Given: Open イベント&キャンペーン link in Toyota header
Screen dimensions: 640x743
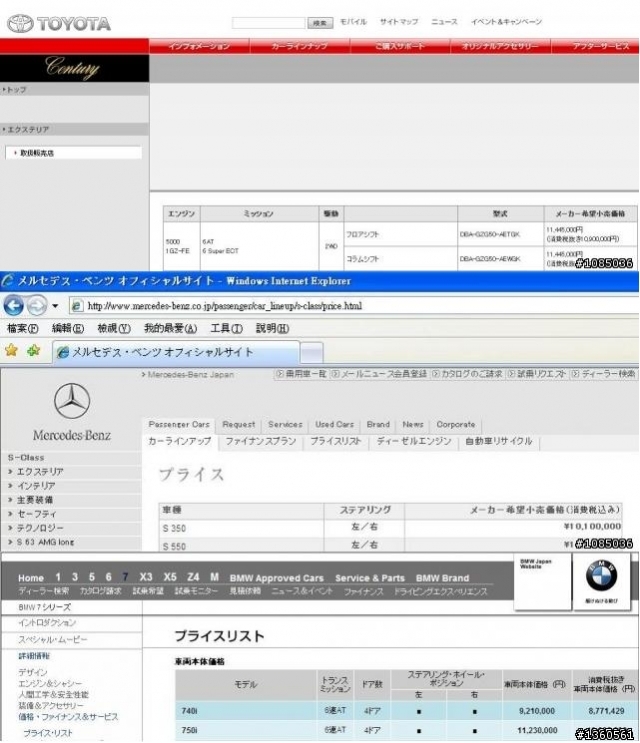Looking at the screenshot, I should point(506,22).
